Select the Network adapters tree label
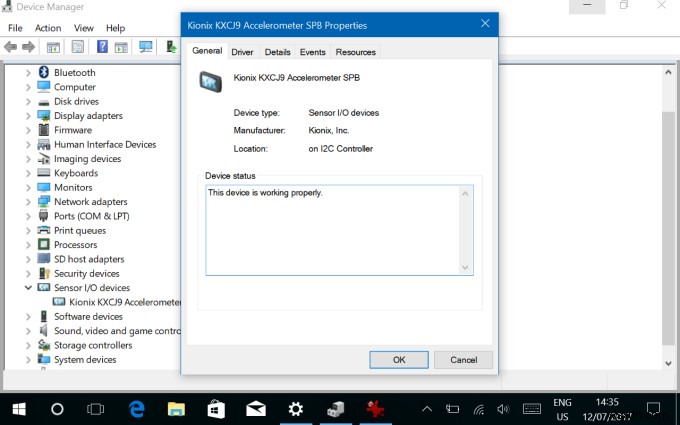The width and height of the screenshot is (680, 425). click(91, 202)
